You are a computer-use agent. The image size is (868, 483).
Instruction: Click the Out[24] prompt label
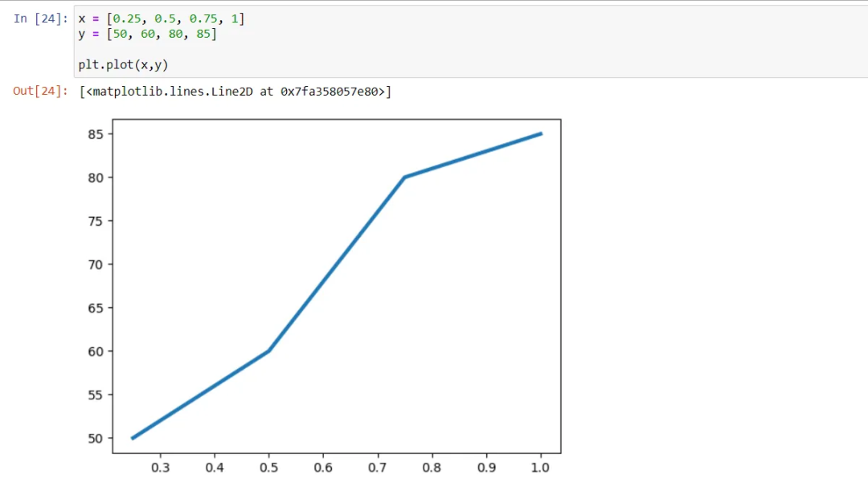pyautogui.click(x=40, y=92)
